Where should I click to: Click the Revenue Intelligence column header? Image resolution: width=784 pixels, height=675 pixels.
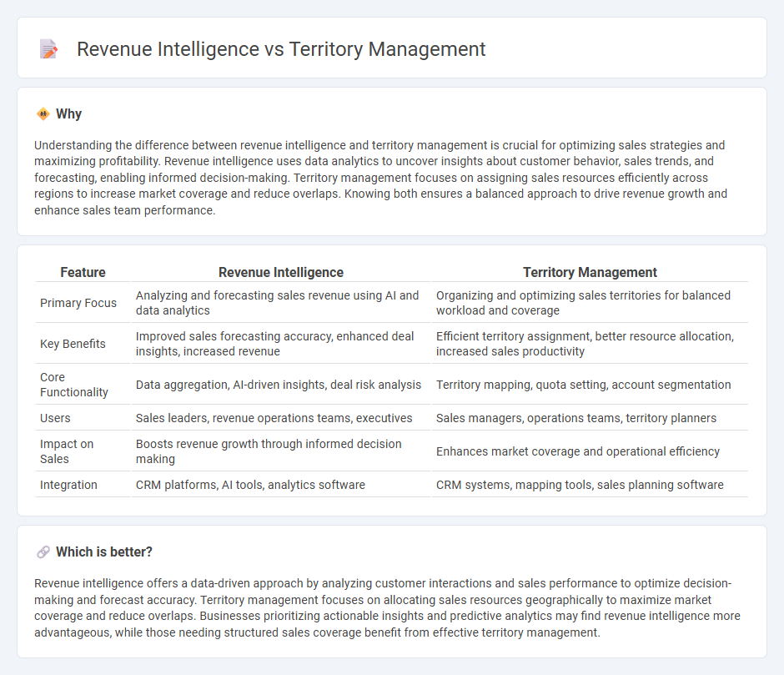tap(281, 272)
